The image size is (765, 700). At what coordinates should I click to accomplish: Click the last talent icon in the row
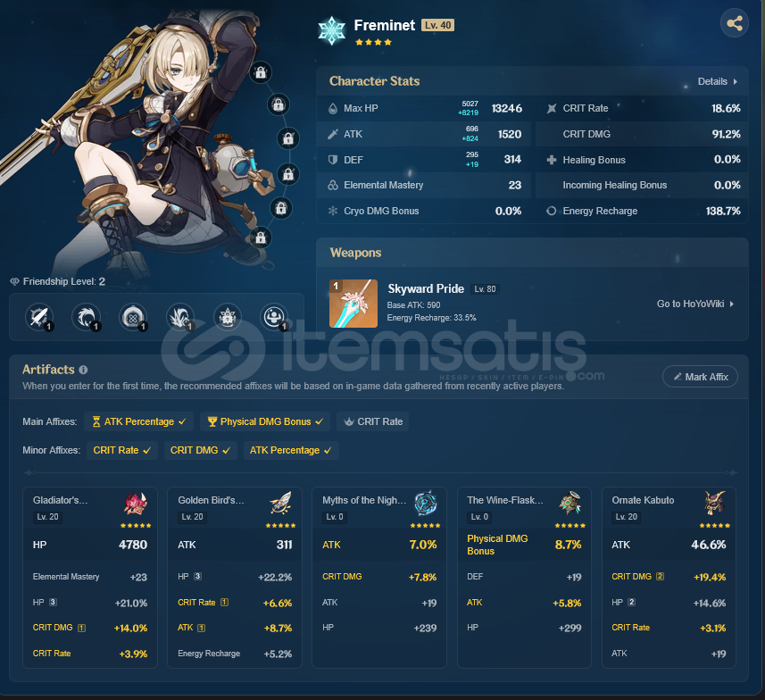pos(274,317)
